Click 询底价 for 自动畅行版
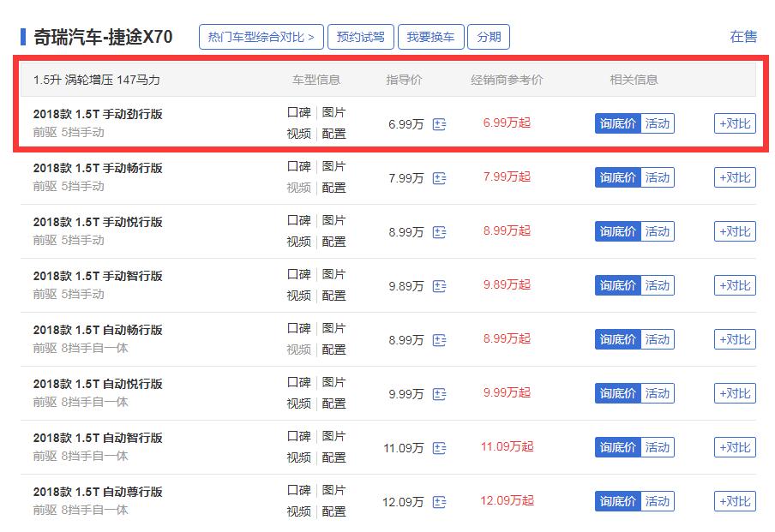775x532 pixels. [618, 339]
